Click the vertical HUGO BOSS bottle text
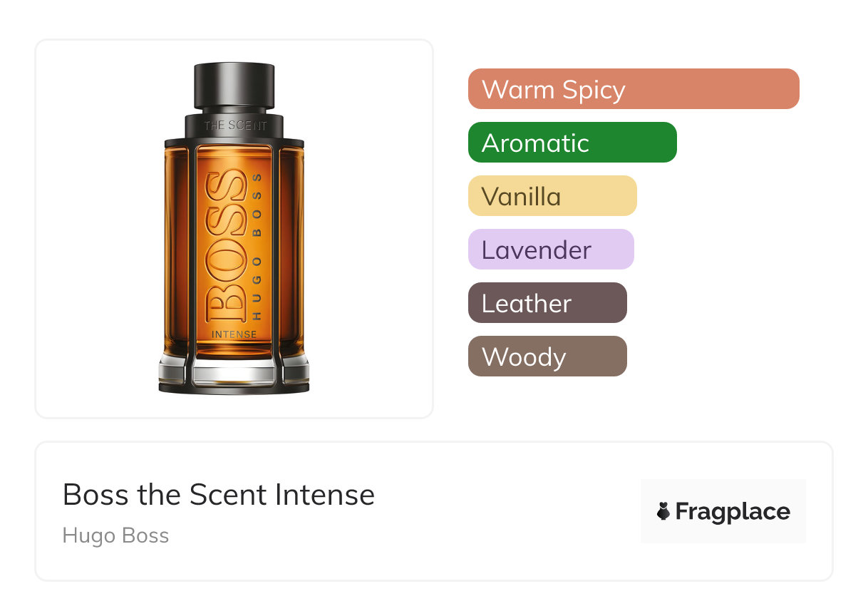 coord(257,246)
